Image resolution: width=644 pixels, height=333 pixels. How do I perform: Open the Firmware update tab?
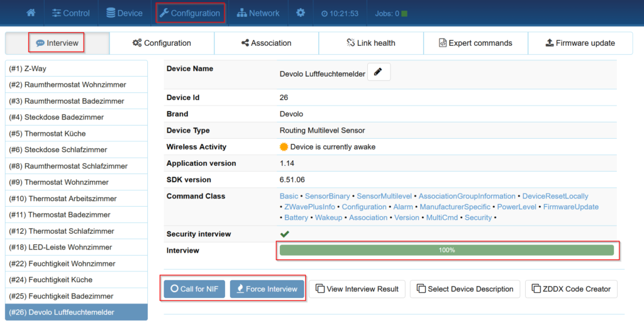tap(579, 43)
